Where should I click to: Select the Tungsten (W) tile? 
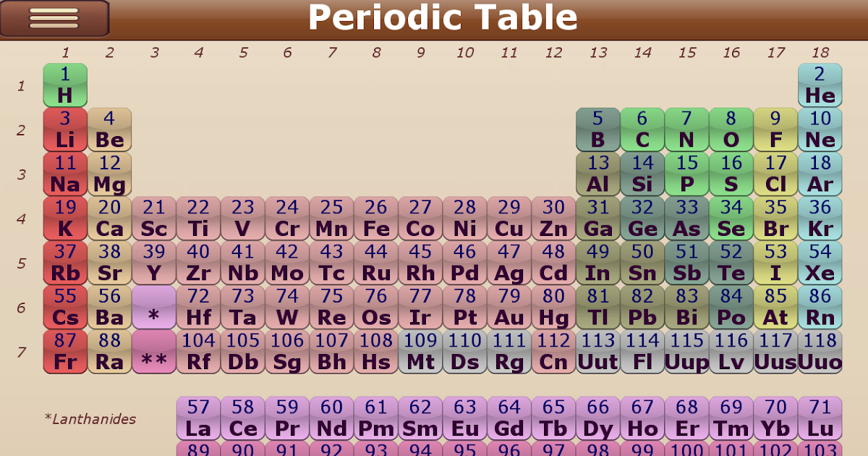coord(287,307)
